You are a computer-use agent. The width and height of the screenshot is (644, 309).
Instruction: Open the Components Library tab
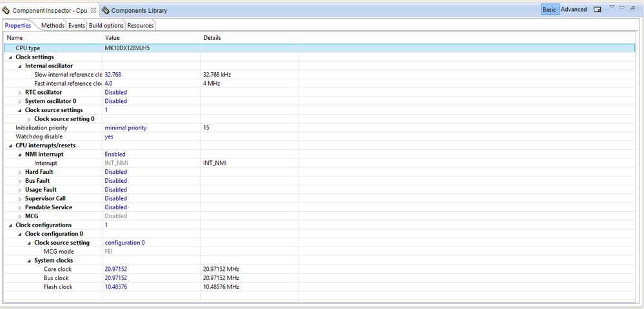pos(139,11)
